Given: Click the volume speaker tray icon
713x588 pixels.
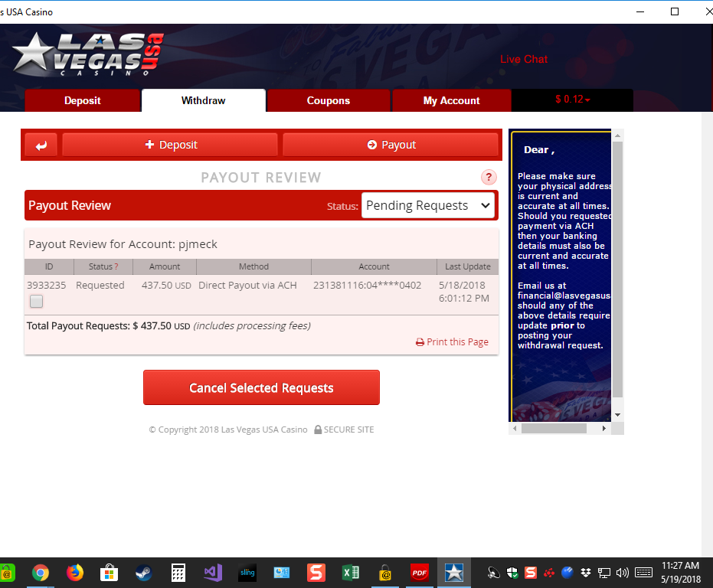Looking at the screenshot, I should tap(622, 573).
